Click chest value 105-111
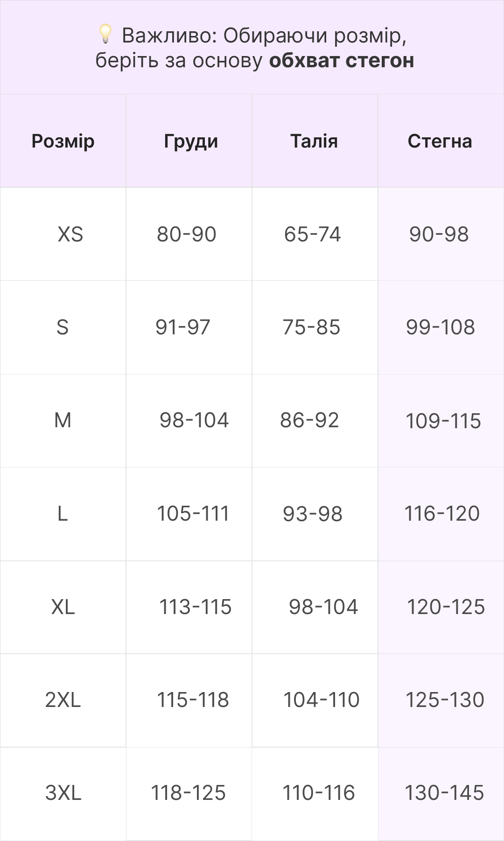This screenshot has height=841, width=504. [193, 514]
